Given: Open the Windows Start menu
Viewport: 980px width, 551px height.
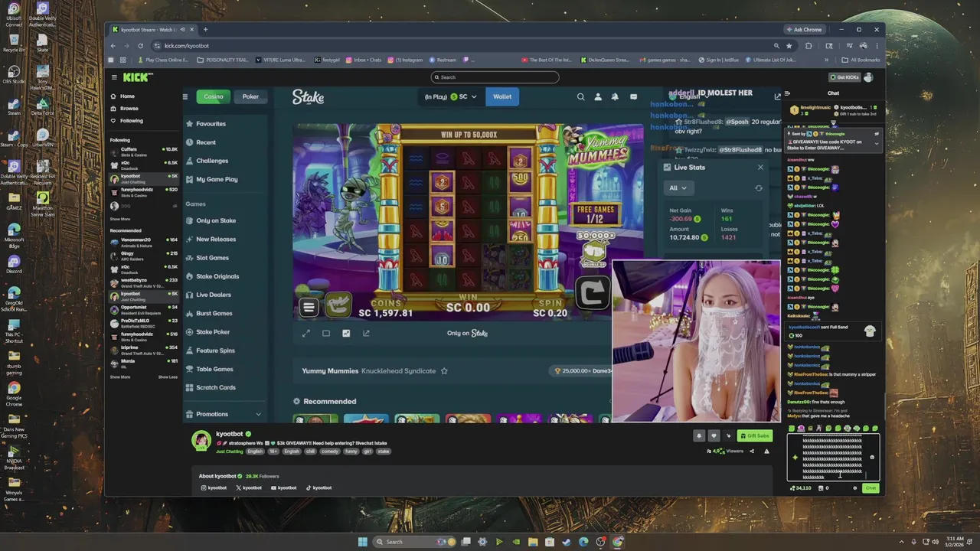Looking at the screenshot, I should [x=363, y=542].
